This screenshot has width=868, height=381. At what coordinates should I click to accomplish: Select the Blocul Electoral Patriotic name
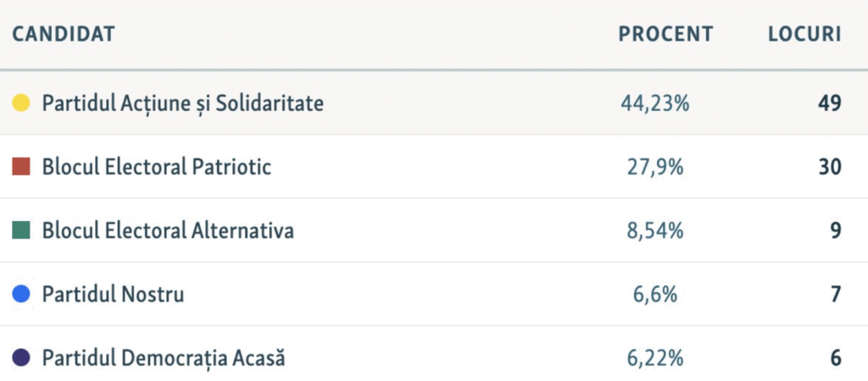click(x=157, y=167)
